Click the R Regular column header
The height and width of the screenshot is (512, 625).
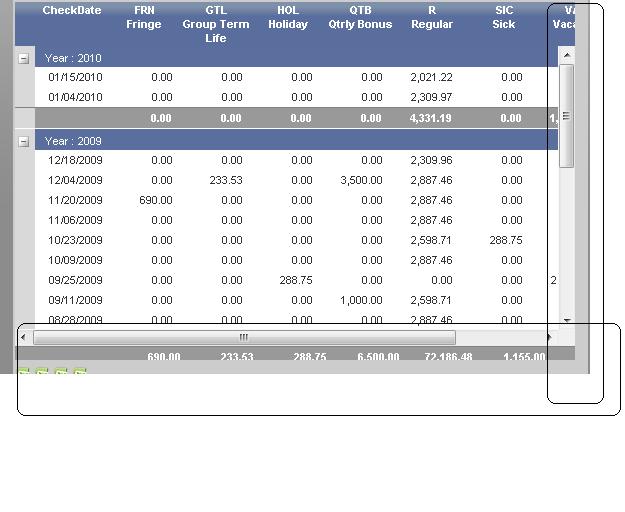432,18
